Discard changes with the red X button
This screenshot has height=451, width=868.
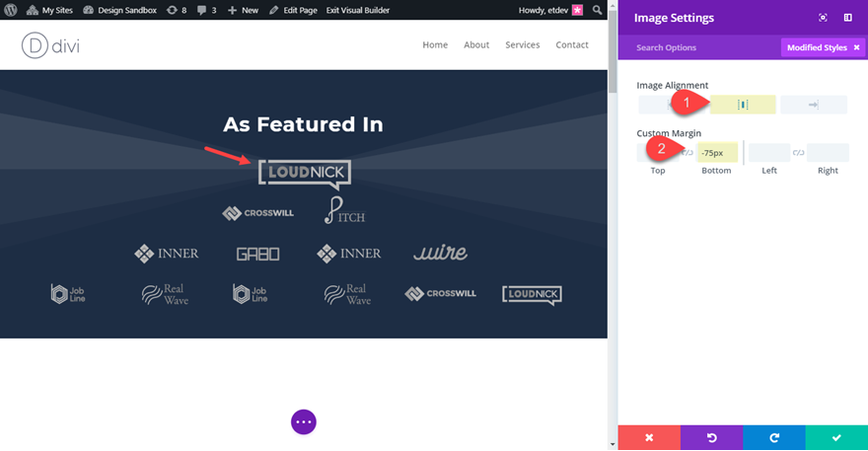tap(649, 438)
